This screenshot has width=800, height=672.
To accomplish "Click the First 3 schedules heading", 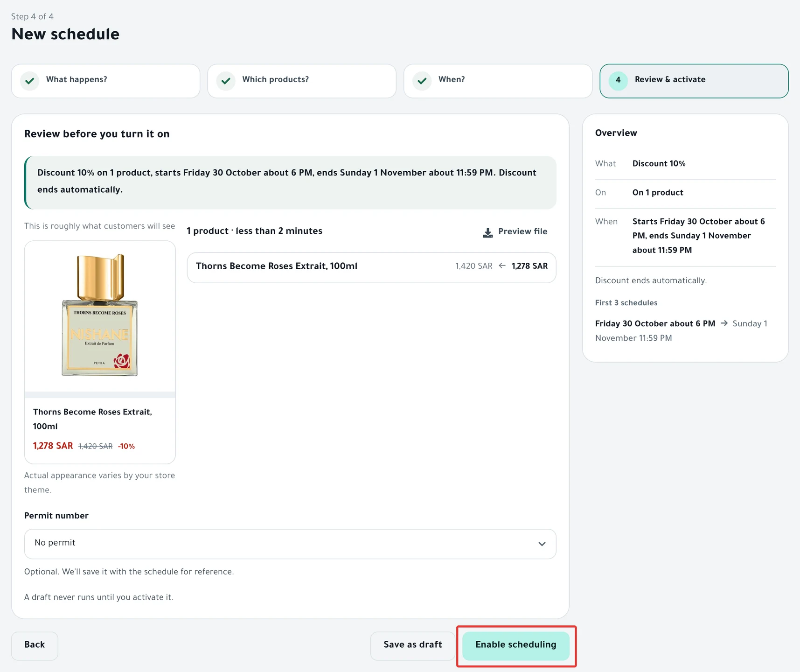I will click(x=626, y=303).
